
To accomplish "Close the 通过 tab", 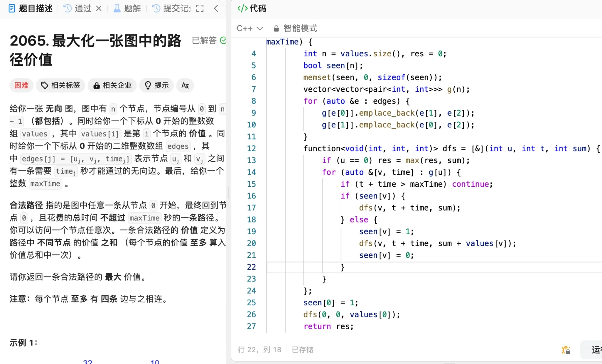I will [x=99, y=8].
